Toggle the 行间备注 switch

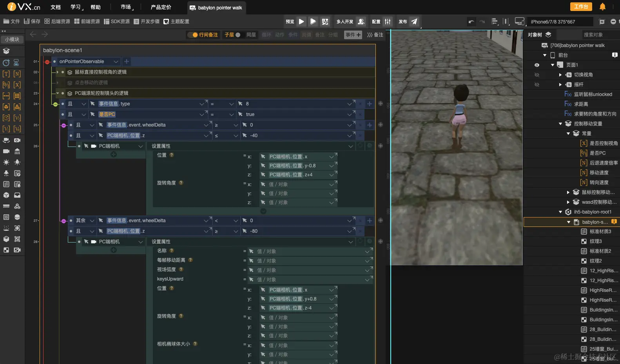192,35
